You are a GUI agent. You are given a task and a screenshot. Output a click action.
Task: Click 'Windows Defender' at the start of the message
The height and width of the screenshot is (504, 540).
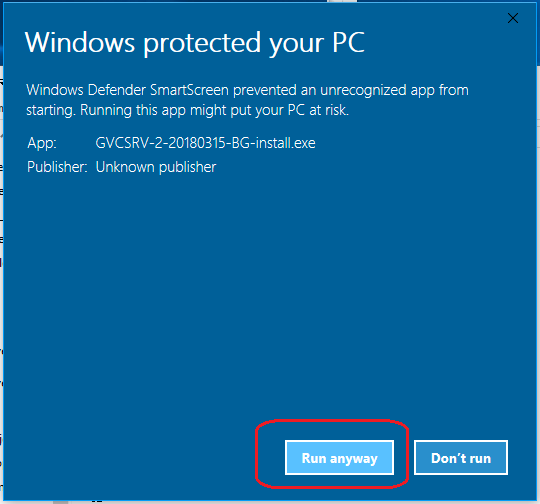click(x=86, y=90)
